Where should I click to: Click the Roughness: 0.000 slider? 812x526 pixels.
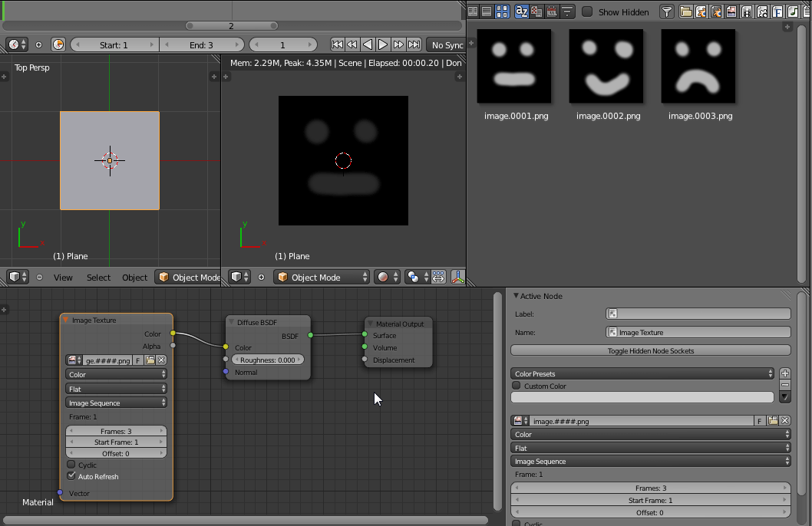(x=268, y=360)
